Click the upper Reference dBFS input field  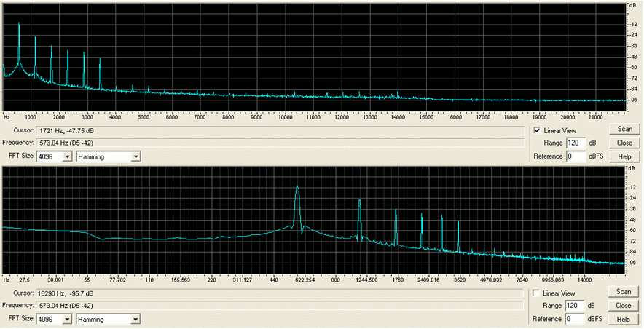[x=576, y=156]
